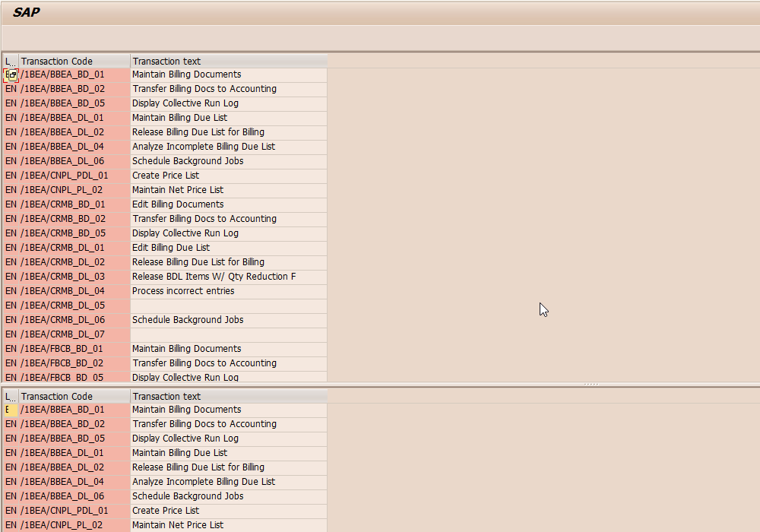Screen dimensions: 760x532
Task: Select /1BEA/BBEA_DL_04 code in lower table
Action: point(74,482)
